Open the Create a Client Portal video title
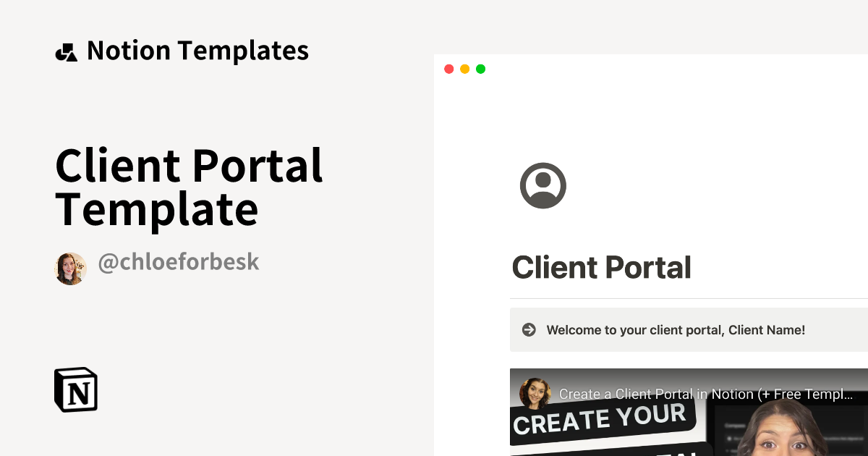868x456 pixels. click(x=706, y=394)
